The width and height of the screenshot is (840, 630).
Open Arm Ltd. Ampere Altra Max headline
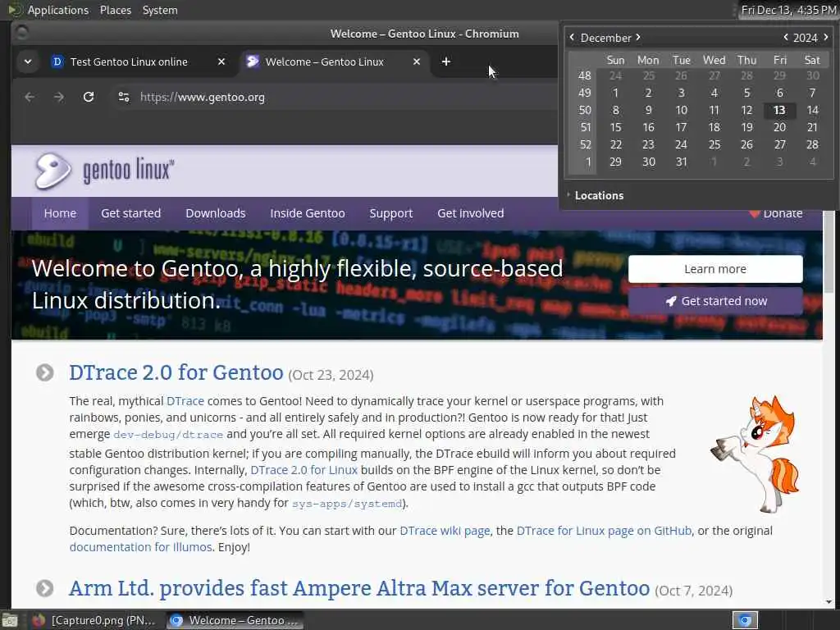pos(359,588)
